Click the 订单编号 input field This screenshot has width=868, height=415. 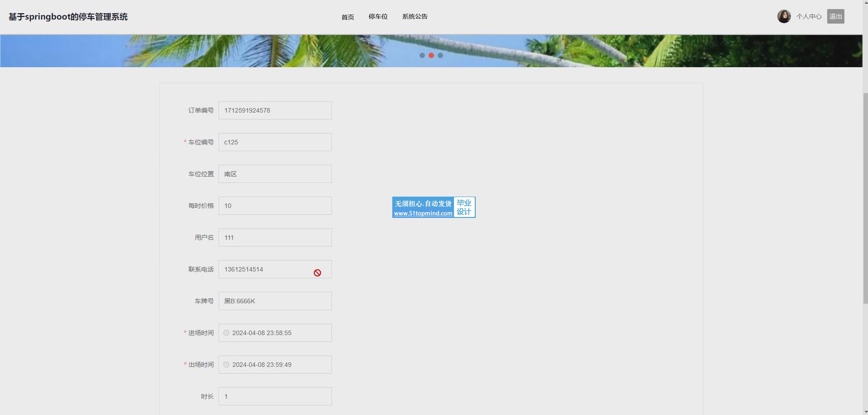tap(275, 111)
